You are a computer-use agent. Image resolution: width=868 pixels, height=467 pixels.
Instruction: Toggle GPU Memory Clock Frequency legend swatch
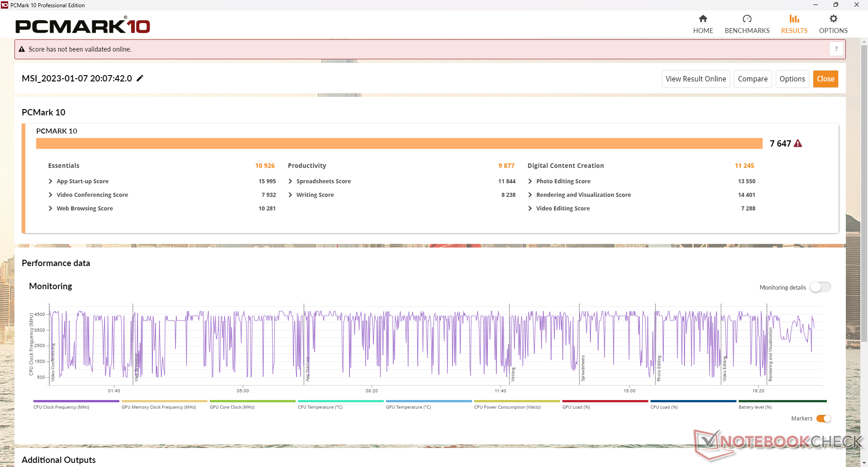pyautogui.click(x=165, y=401)
